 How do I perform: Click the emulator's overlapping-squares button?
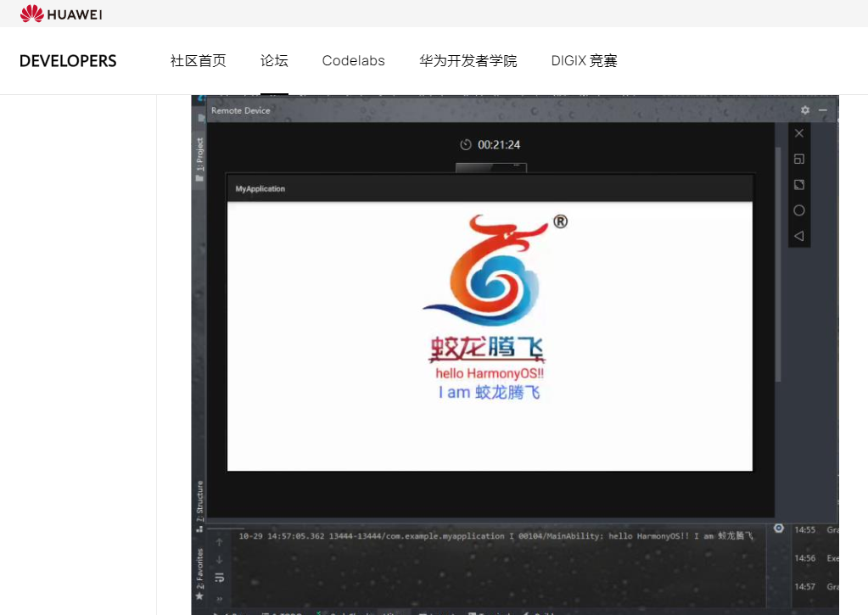pyautogui.click(x=798, y=159)
